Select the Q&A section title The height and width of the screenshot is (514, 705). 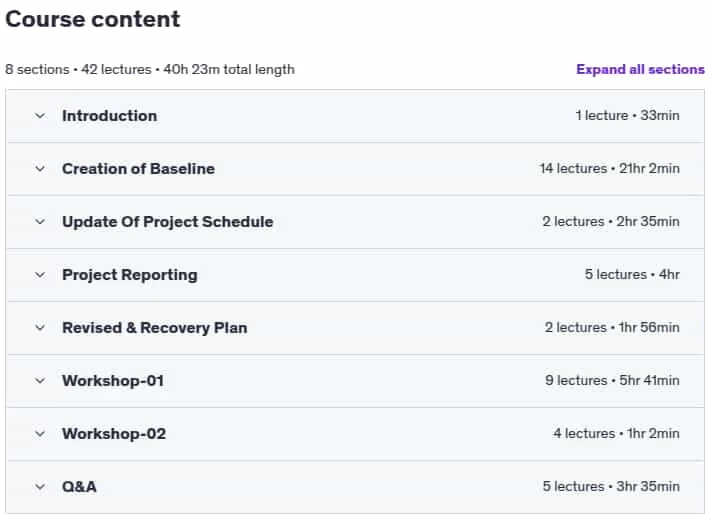(79, 487)
